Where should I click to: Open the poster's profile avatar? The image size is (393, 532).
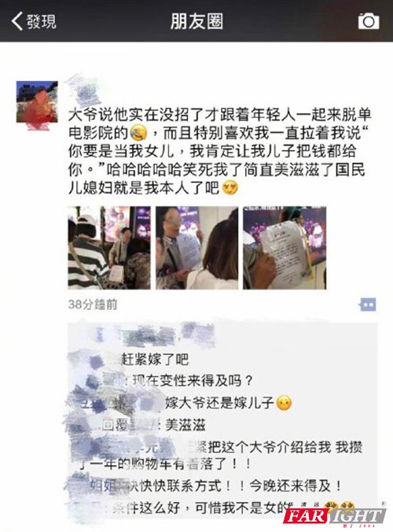pos(37,102)
